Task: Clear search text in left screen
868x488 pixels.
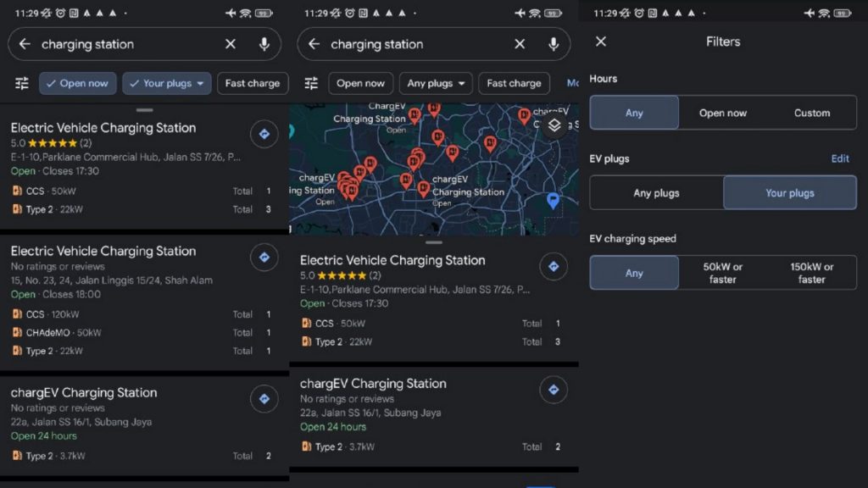Action: (231, 44)
